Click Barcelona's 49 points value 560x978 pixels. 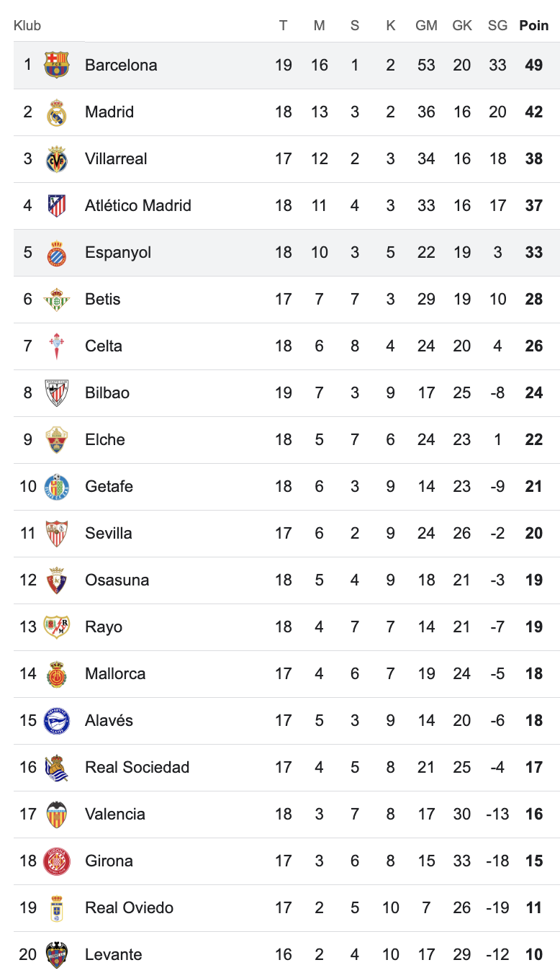coord(533,65)
